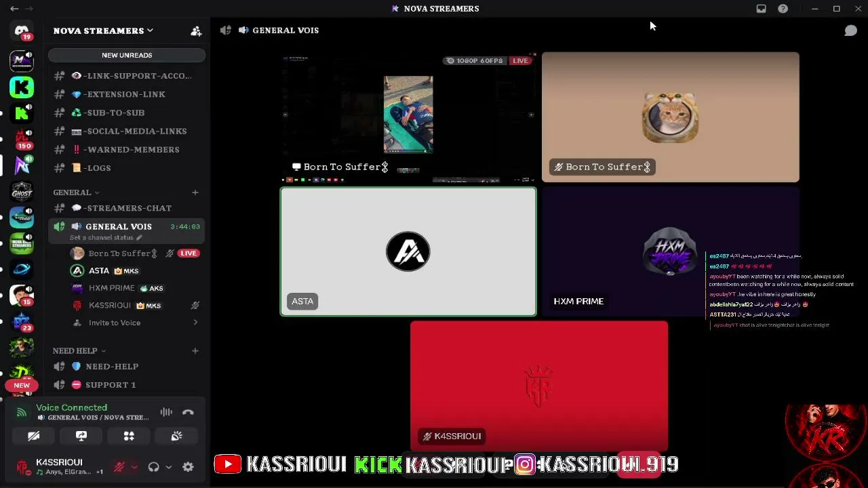Jump to NEW UNREADS
Viewport: 868px width, 488px height.
[127, 55]
